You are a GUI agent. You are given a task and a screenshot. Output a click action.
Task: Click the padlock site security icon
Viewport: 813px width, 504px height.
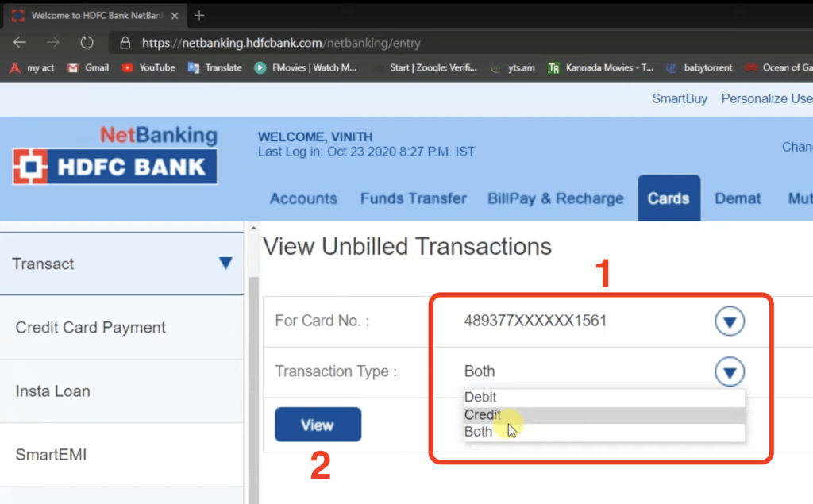[125, 43]
